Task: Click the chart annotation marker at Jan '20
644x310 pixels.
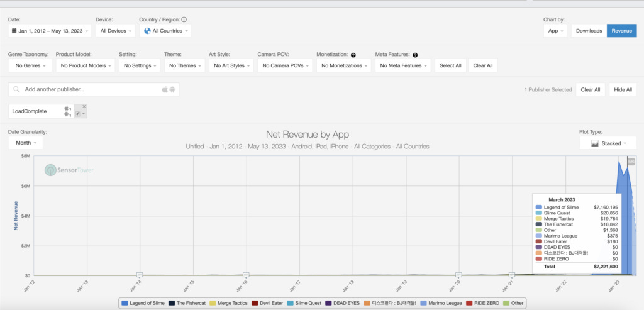Action: (x=458, y=274)
